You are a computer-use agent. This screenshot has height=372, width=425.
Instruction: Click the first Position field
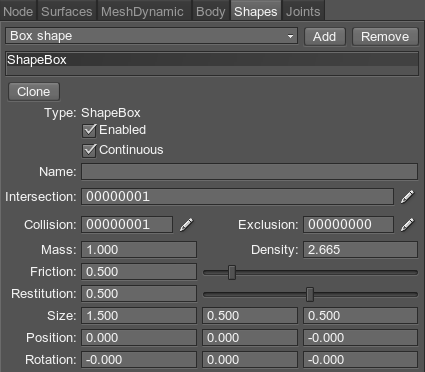139,338
